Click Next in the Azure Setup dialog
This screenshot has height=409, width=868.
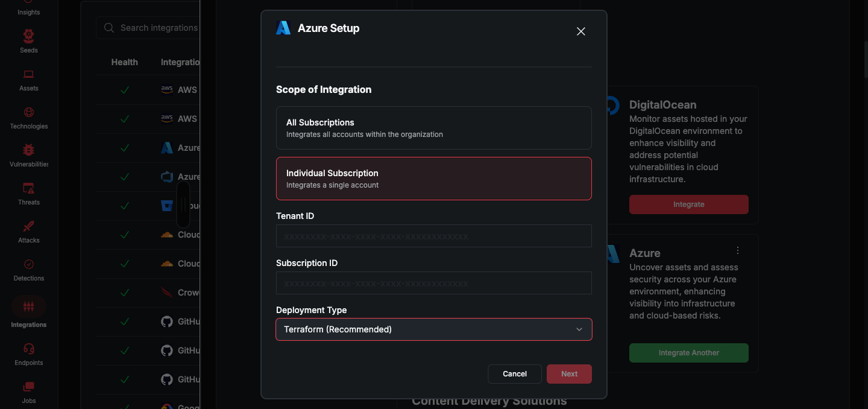(x=569, y=374)
